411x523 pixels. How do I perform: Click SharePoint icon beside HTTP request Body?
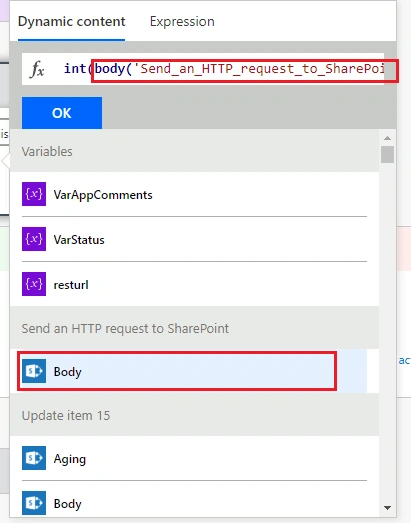tap(34, 371)
